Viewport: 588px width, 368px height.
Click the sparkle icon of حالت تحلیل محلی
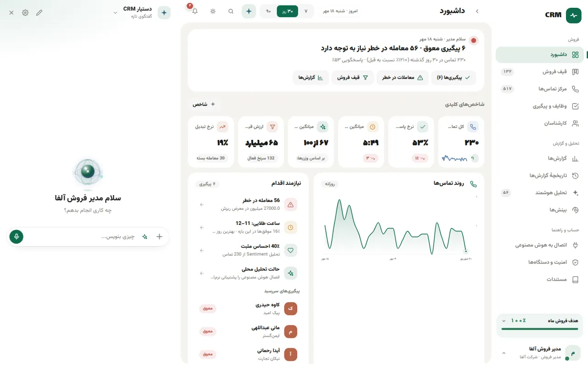click(x=290, y=273)
